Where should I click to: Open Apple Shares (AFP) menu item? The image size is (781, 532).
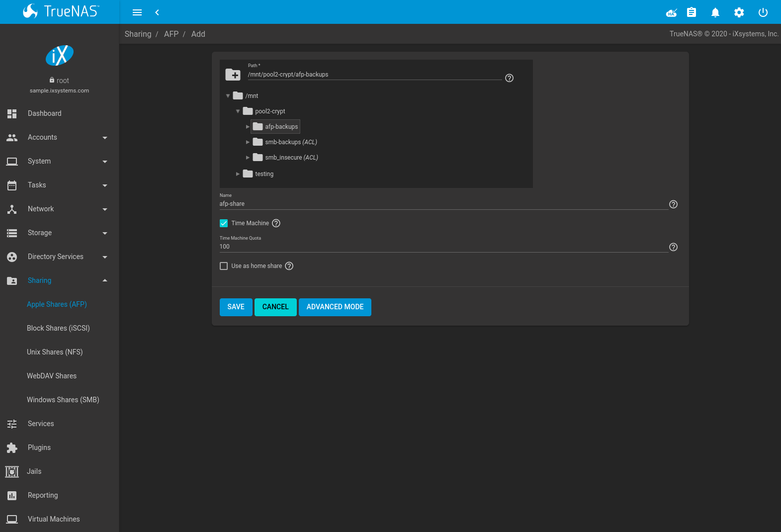57,304
